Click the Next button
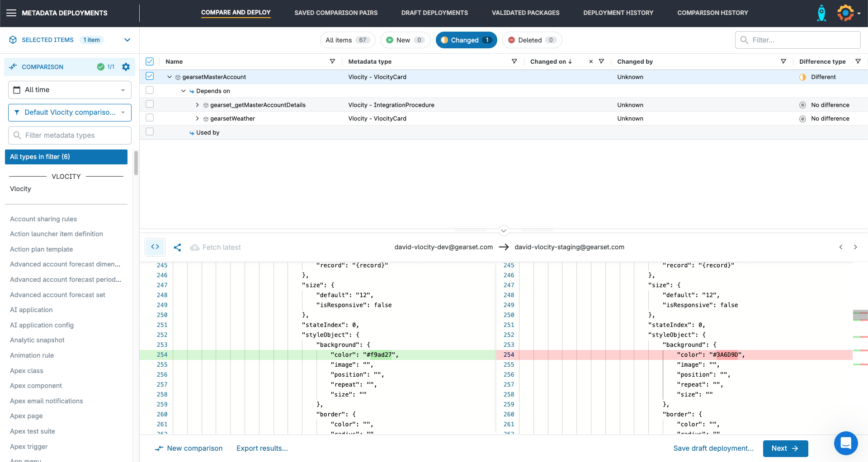 pyautogui.click(x=785, y=448)
